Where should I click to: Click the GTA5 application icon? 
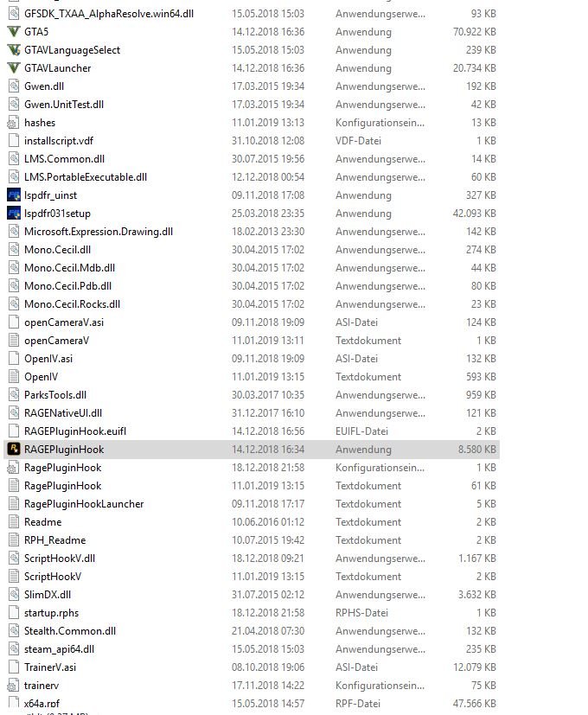pyautogui.click(x=14, y=32)
